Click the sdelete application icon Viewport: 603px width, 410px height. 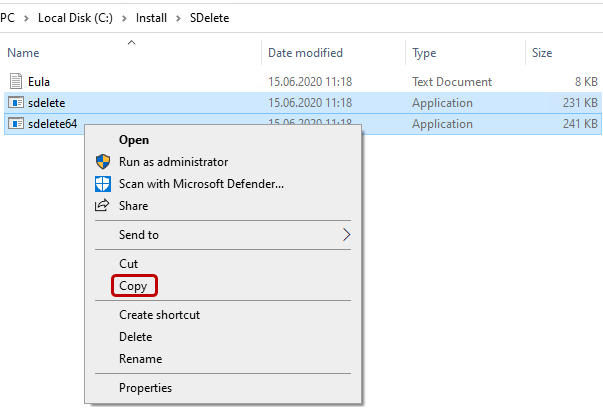tap(16, 102)
